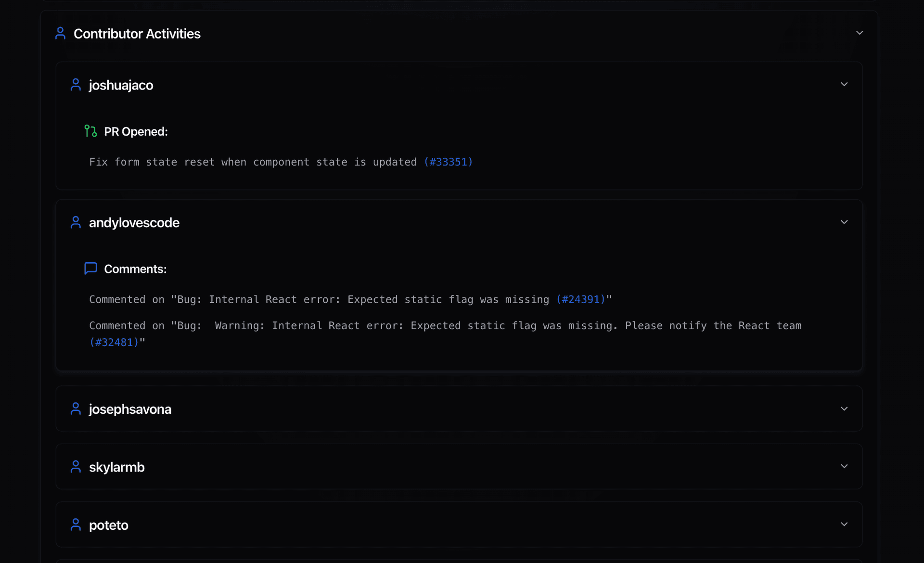Screen dimensions: 924x563
Task: Click the user icon beside joshuajaco
Action: 76,85
